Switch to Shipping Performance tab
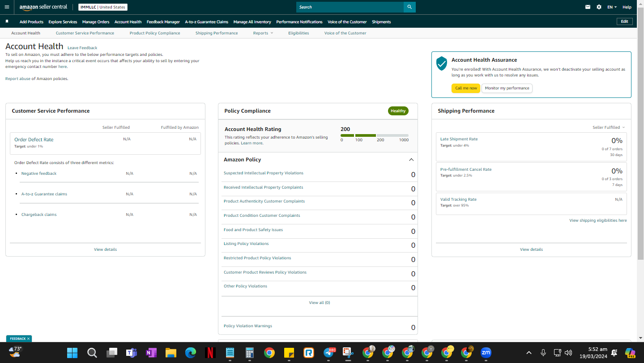The width and height of the screenshot is (644, 363). click(x=217, y=33)
